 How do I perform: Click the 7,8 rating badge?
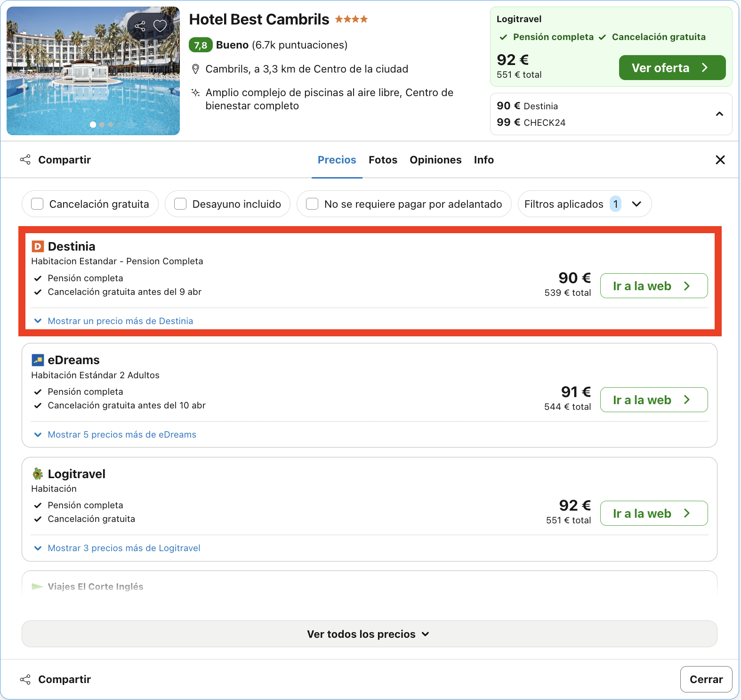click(x=201, y=45)
